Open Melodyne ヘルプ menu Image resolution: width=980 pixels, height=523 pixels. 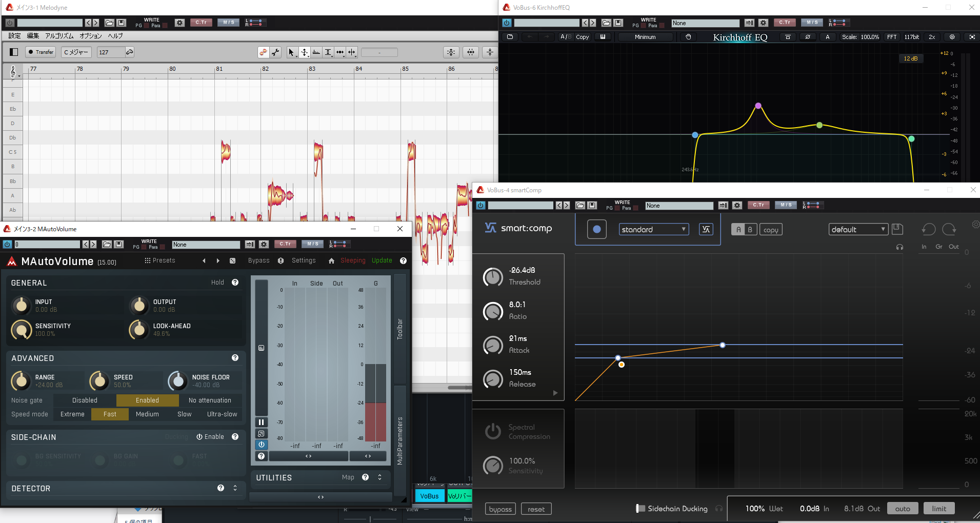(x=115, y=36)
